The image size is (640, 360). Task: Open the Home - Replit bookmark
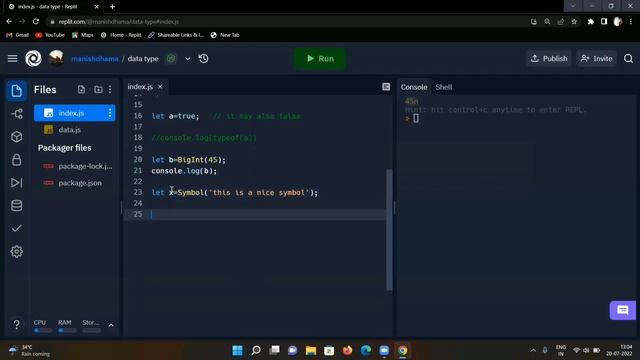coord(121,35)
